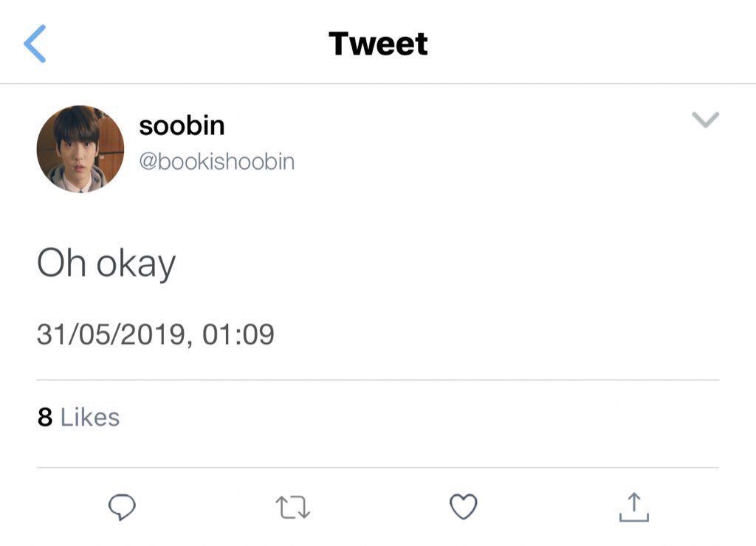The width and height of the screenshot is (756, 546).
Task: Toggle like on the Oh okay tweet
Action: [x=464, y=506]
